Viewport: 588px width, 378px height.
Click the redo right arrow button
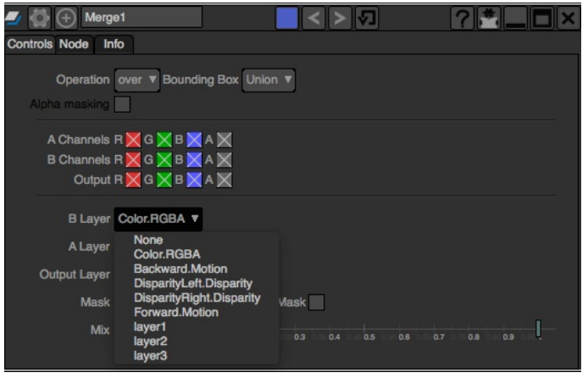point(340,18)
